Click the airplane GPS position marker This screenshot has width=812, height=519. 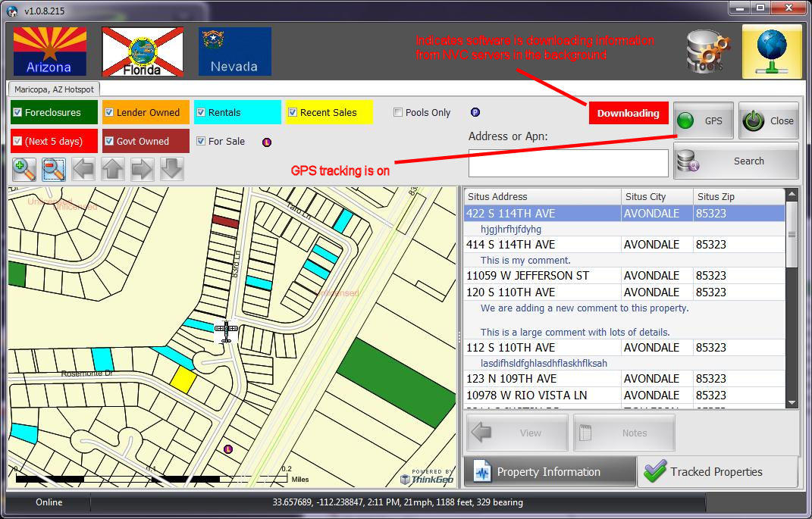pyautogui.click(x=226, y=331)
